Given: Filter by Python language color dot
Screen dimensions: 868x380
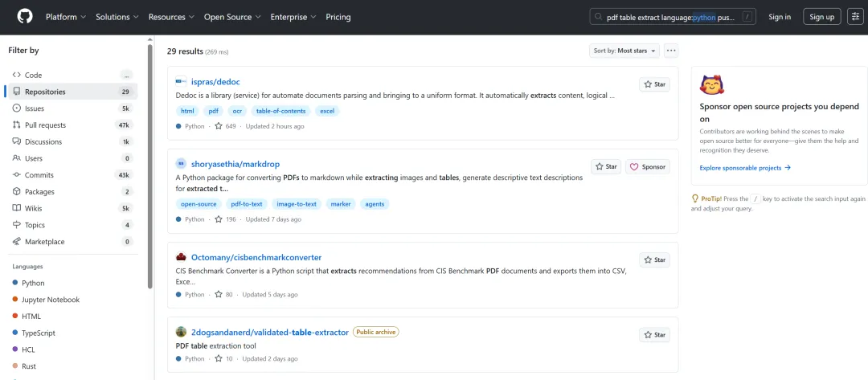Looking at the screenshot, I should tap(15, 283).
